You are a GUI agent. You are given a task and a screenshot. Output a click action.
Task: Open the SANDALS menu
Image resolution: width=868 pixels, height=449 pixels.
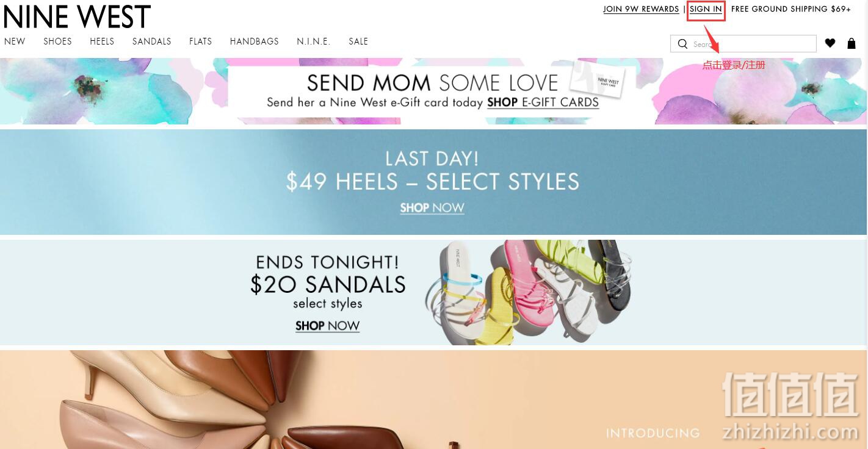click(x=151, y=41)
